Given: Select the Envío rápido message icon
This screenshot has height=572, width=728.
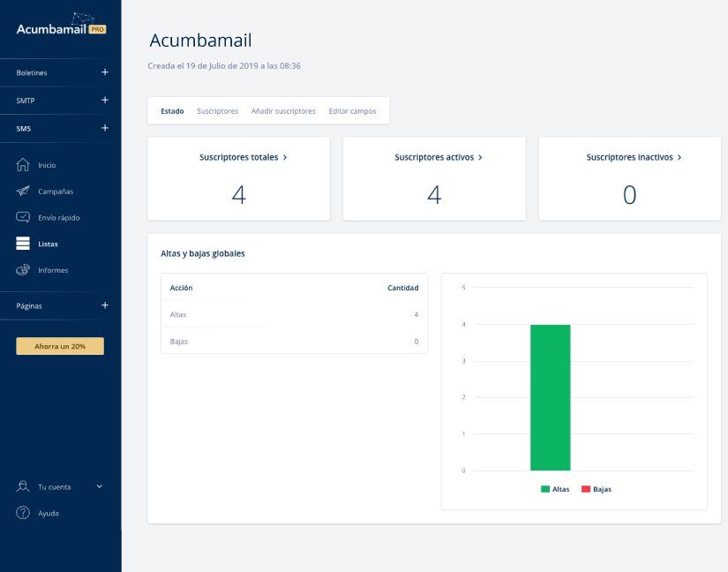Looking at the screenshot, I should pos(23,217).
